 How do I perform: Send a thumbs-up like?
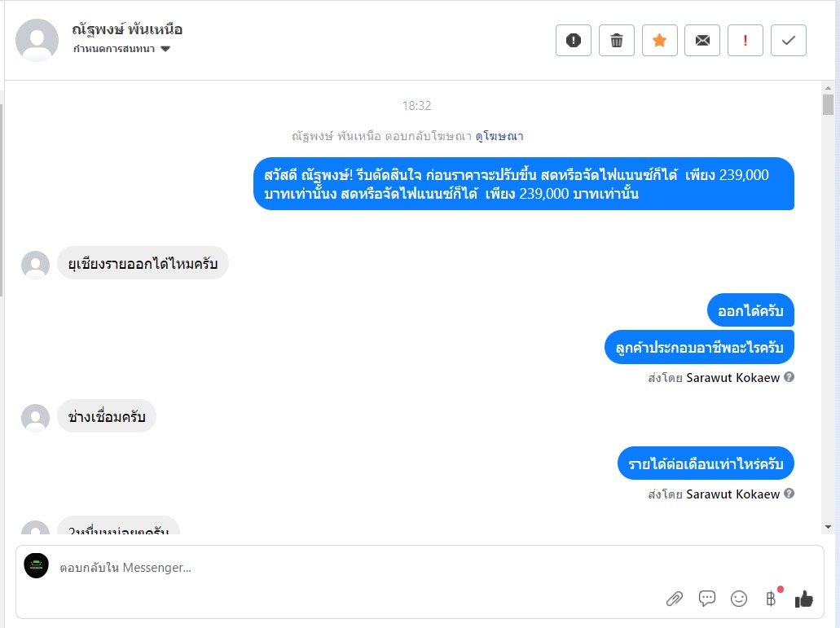[x=803, y=599]
